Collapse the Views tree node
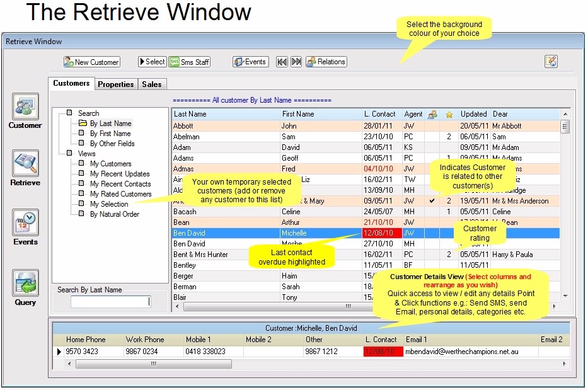Screen dimensions: 588x390 [x=71, y=153]
